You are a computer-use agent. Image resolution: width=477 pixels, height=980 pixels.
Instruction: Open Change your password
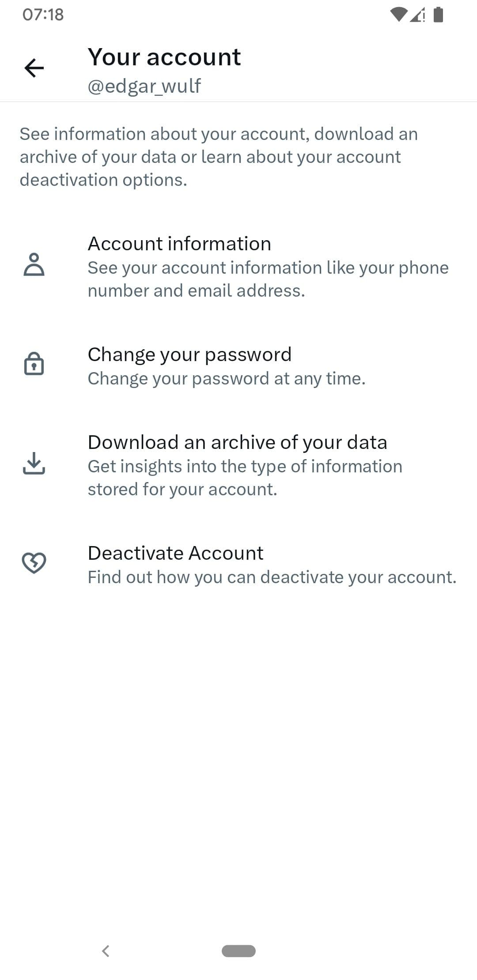point(189,354)
